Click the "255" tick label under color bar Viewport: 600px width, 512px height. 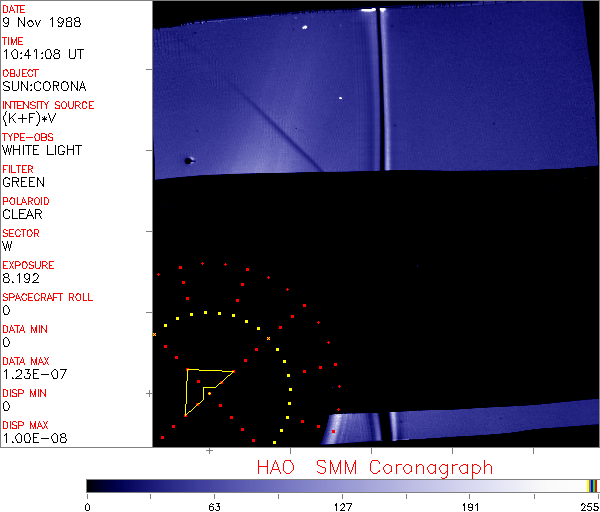pyautogui.click(x=590, y=505)
